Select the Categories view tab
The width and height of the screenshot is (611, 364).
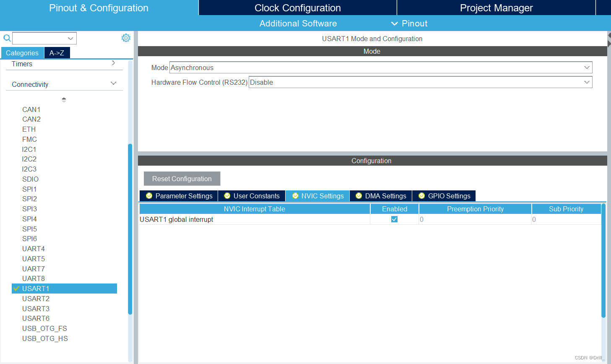click(x=22, y=53)
